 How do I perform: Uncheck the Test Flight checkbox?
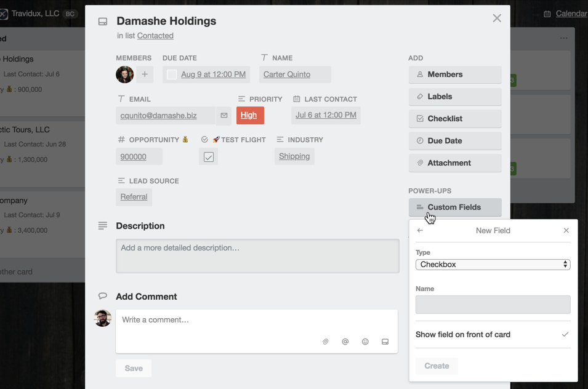point(209,157)
